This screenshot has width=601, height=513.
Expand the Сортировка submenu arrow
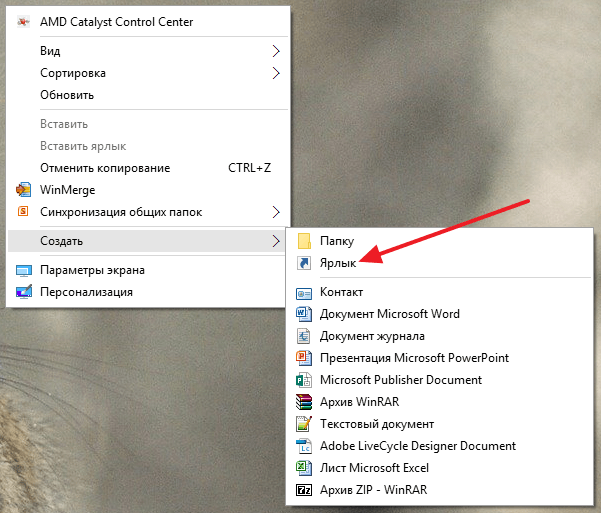click(276, 73)
